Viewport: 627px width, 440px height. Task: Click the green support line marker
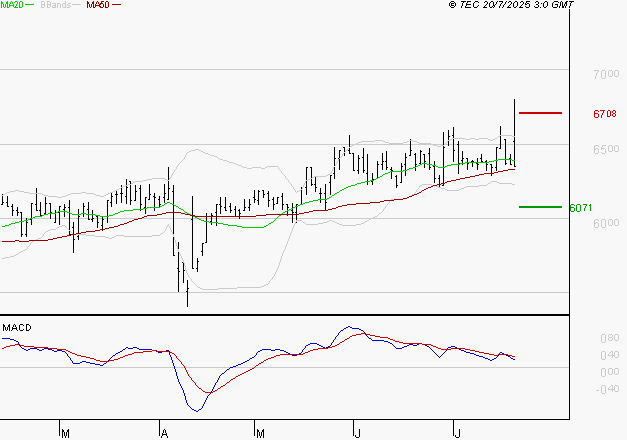540,207
